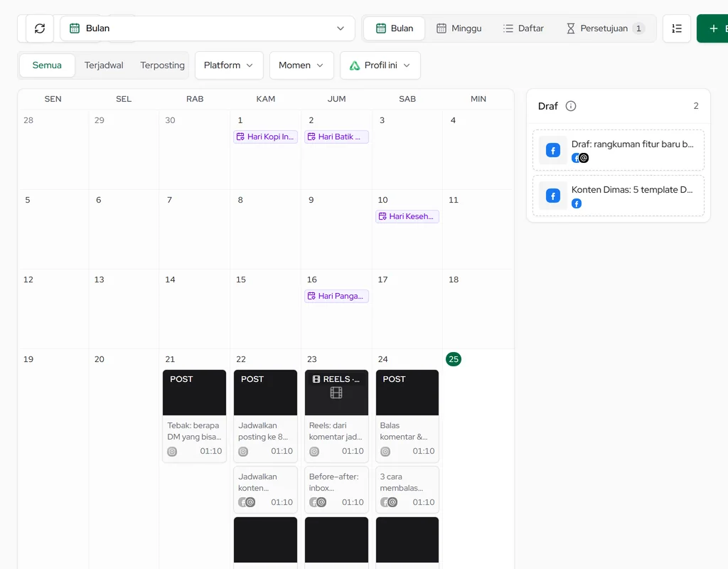Click small Facebook badge under Konten Dimas draft

coord(577,203)
